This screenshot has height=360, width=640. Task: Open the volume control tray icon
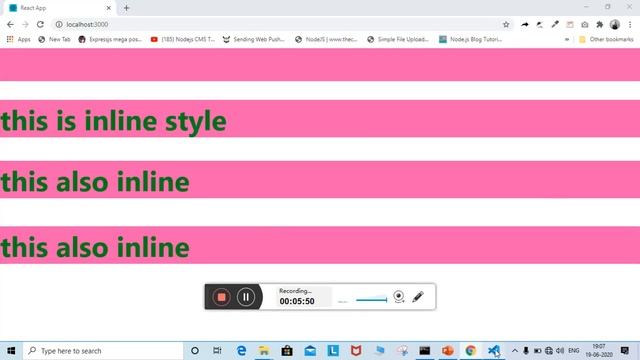tap(560, 351)
